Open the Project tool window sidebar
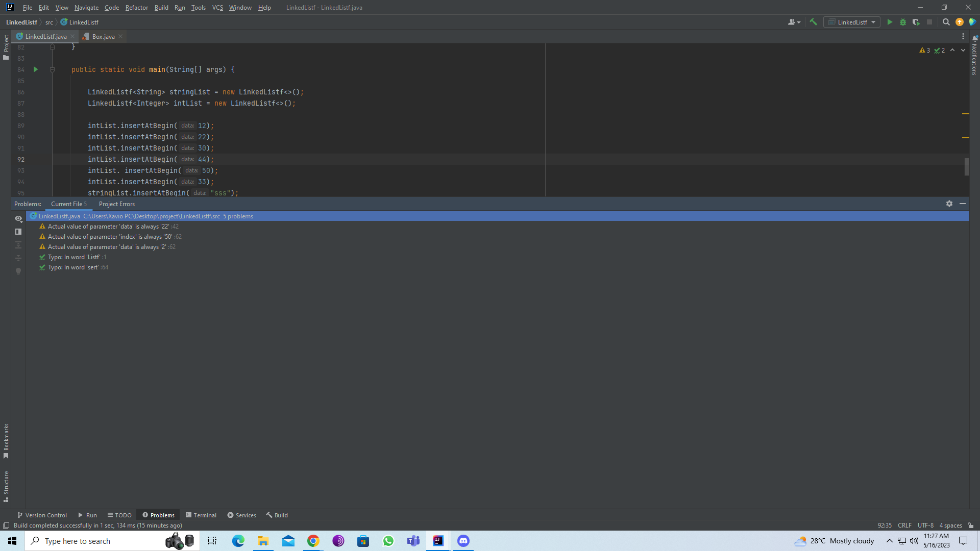Image resolution: width=980 pixels, height=551 pixels. pos(6,47)
